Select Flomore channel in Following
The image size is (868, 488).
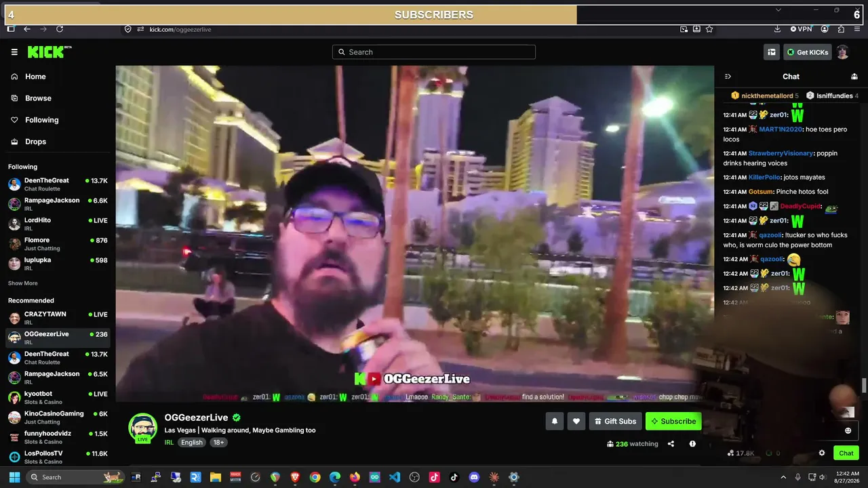tap(58, 244)
